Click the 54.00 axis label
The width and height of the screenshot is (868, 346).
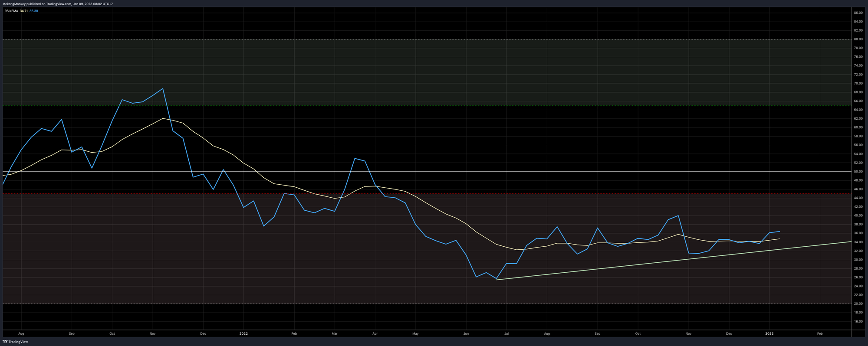click(x=858, y=154)
